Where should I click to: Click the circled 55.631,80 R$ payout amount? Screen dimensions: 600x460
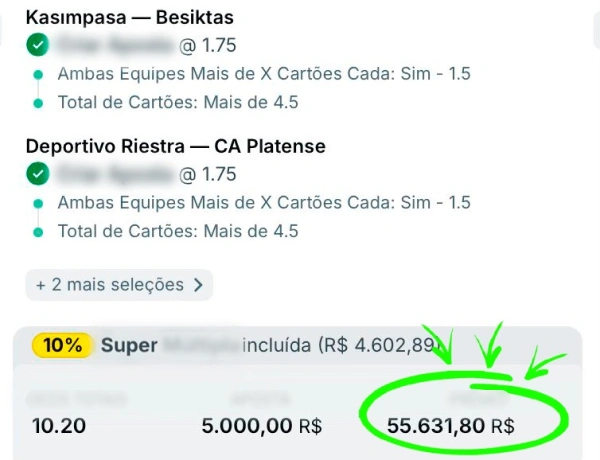[450, 426]
